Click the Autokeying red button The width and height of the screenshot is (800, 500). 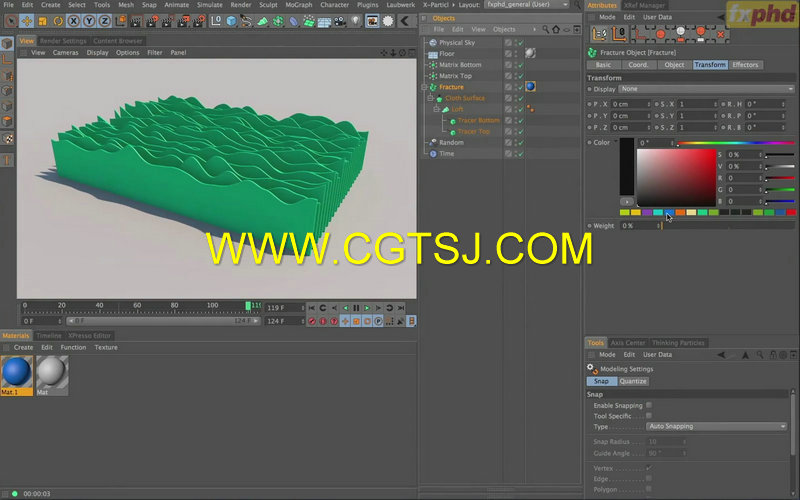tap(322, 321)
